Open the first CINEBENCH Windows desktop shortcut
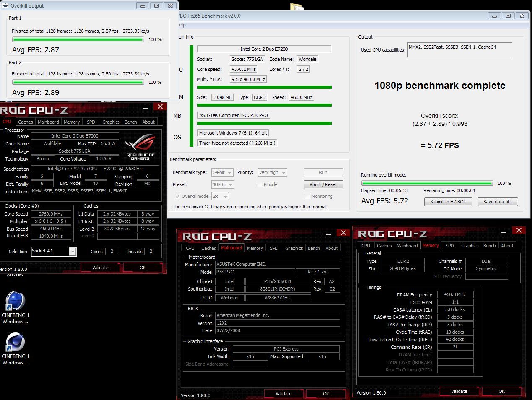 [15, 308]
